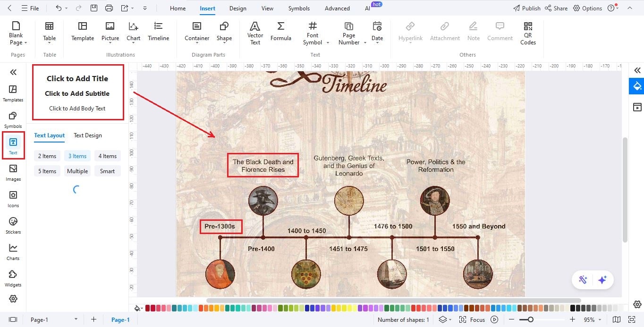
Task: Open the Widgets sidebar panel
Action: click(x=13, y=278)
